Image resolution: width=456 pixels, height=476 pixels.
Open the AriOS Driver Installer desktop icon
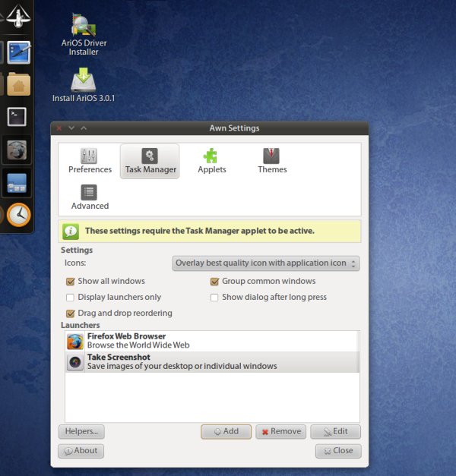click(84, 34)
